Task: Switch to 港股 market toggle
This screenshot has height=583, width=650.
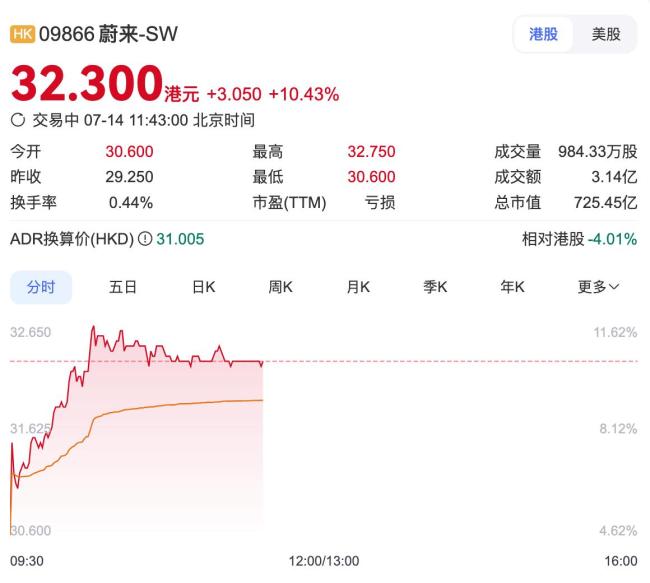Action: click(543, 34)
